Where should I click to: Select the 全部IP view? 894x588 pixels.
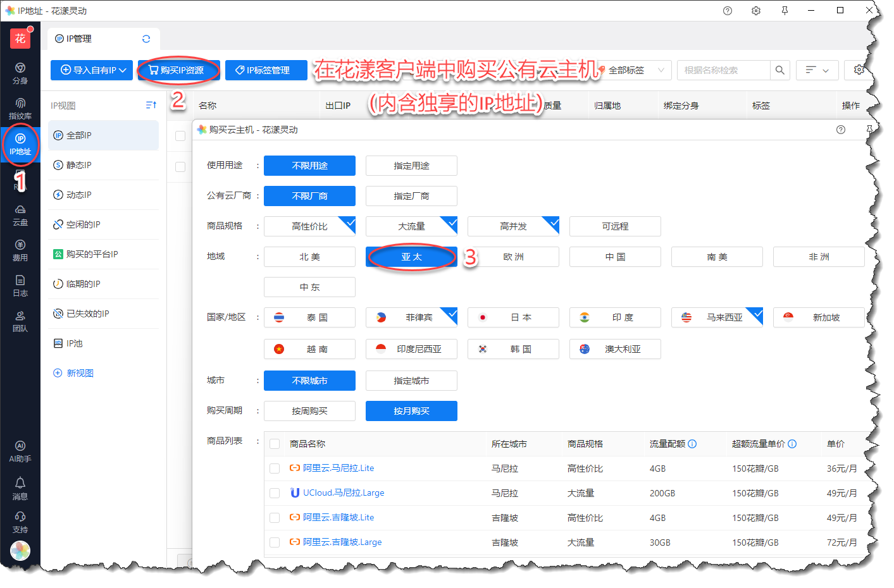click(x=103, y=135)
